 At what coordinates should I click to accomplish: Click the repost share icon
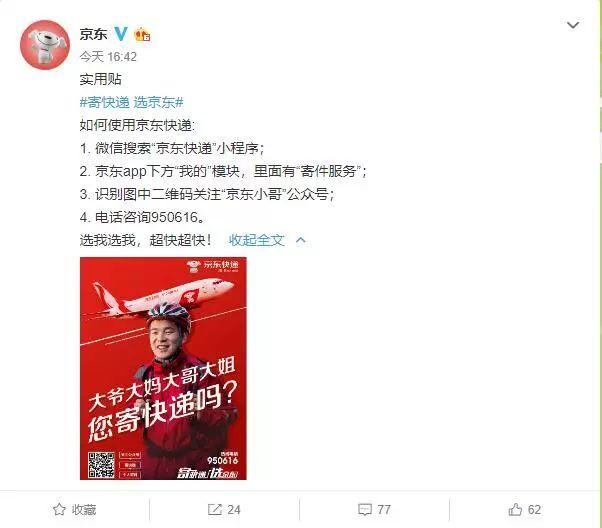(215, 510)
